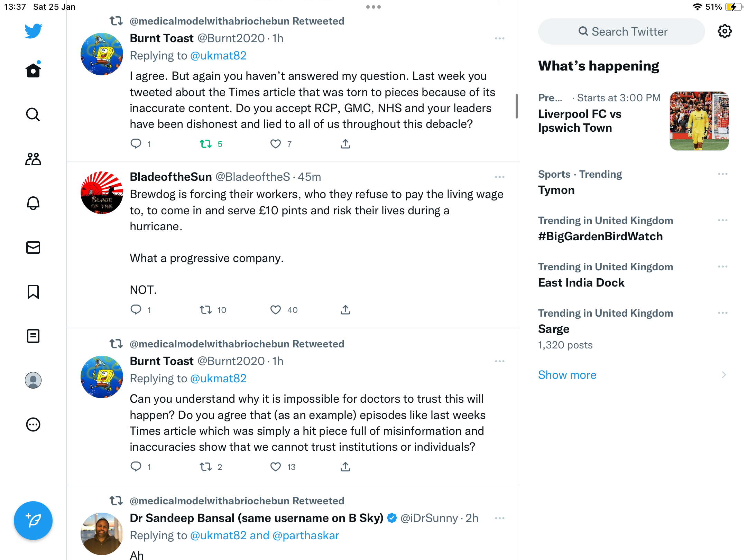Open the #BigGardenBirdWatch trending topic
This screenshot has width=747, height=560.
pos(600,236)
